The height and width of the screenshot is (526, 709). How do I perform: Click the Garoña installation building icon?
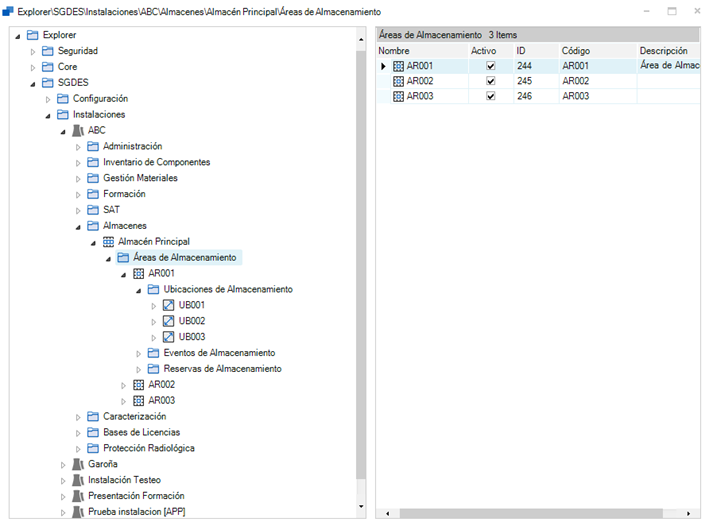78,464
